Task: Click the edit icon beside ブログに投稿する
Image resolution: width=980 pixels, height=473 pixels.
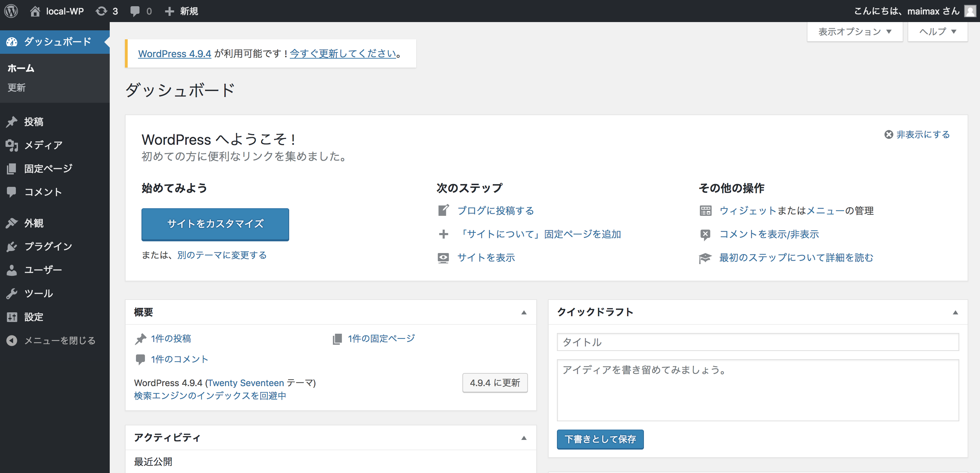Action: 443,210
